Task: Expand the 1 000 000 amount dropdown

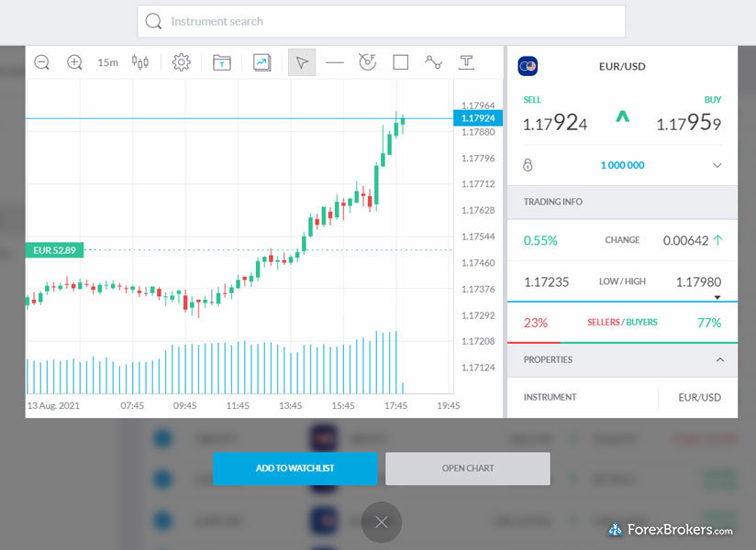Action: (717, 165)
